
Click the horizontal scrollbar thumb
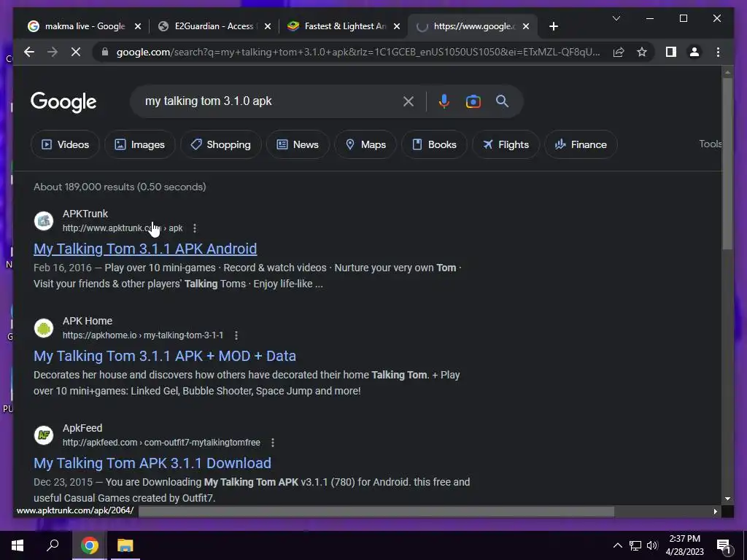[376, 511]
